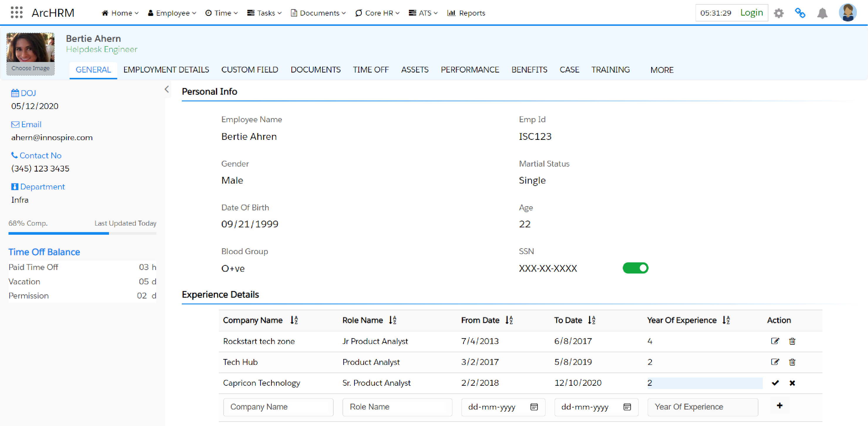Click the blue link chain icon
Screen dimensions: 868x426
pyautogui.click(x=800, y=13)
